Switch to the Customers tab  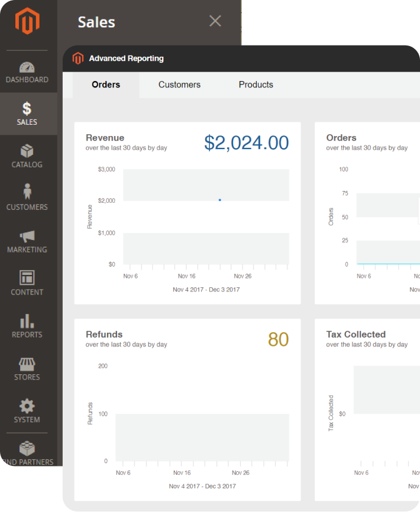pos(179,85)
